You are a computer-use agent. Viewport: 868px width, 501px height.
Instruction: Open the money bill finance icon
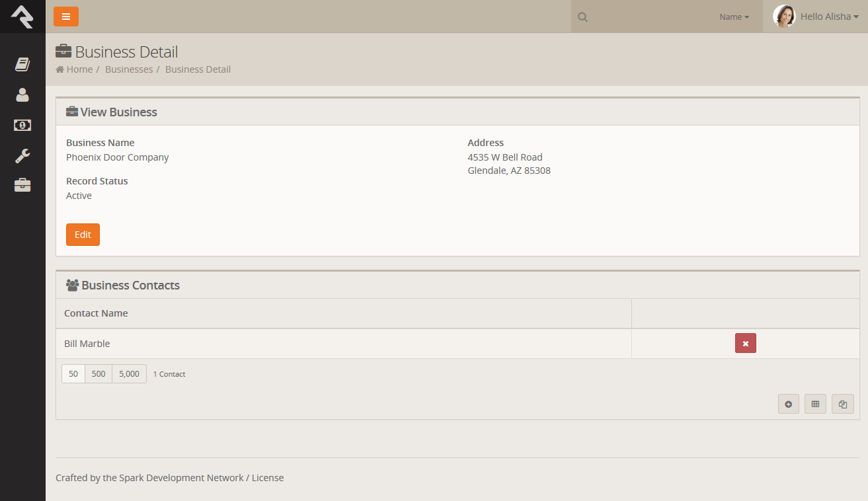point(22,125)
